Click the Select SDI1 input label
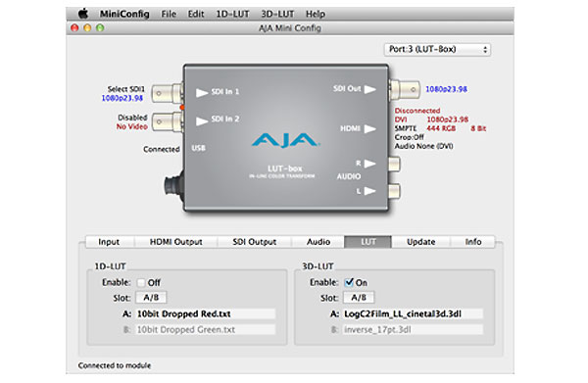 [126, 89]
